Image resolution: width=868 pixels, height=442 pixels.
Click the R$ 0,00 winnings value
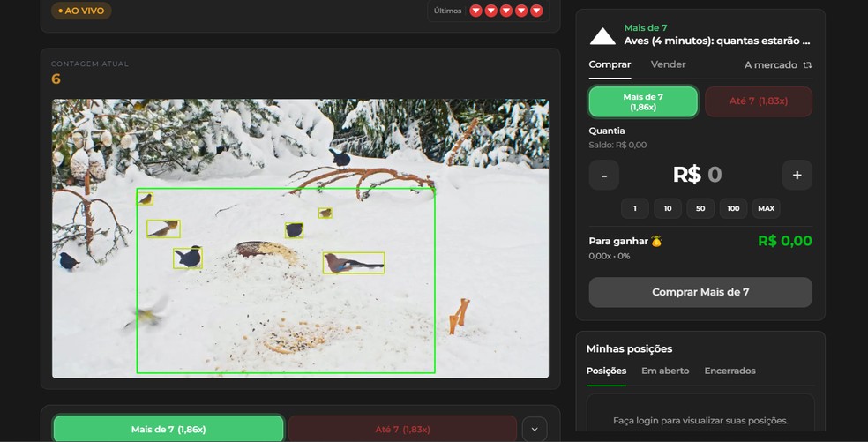[x=784, y=241]
